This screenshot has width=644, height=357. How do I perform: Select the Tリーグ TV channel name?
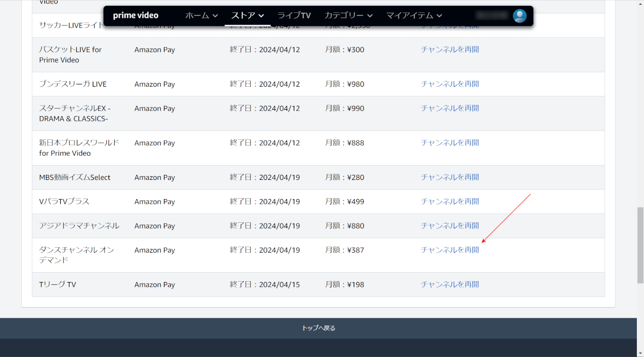click(58, 285)
